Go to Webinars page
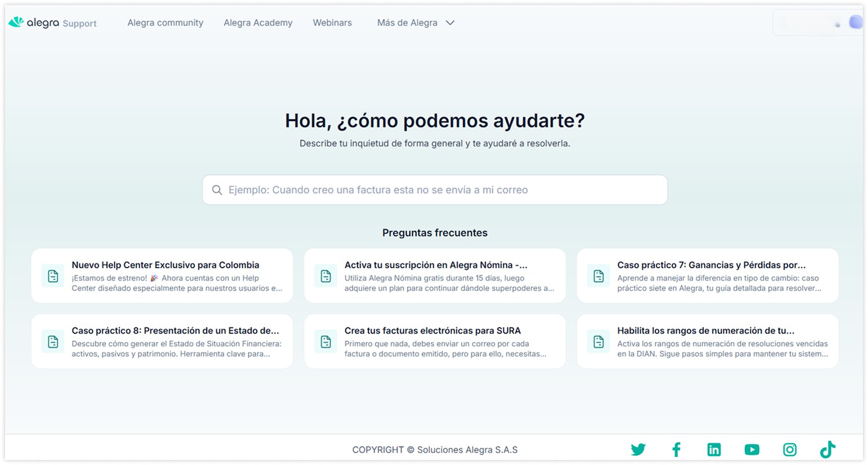 pyautogui.click(x=332, y=23)
